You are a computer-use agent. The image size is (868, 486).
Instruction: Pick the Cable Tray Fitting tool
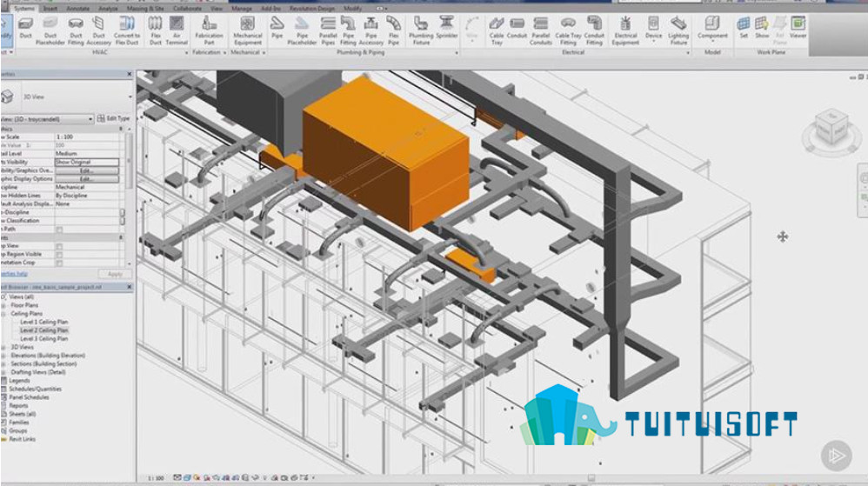pyautogui.click(x=568, y=30)
